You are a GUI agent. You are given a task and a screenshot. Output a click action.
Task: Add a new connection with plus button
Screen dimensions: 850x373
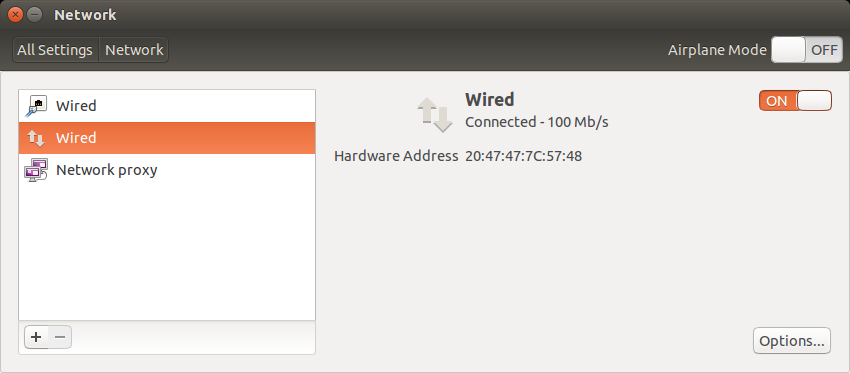point(36,337)
